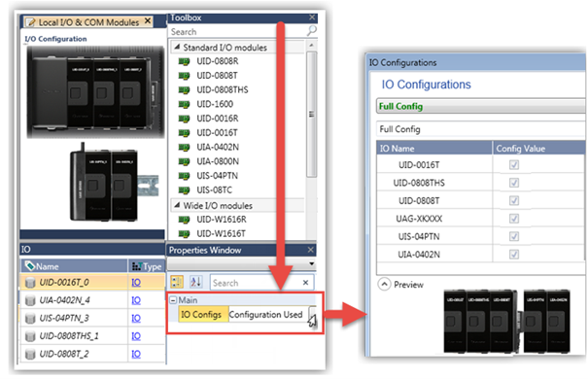Screen dimensions: 588x379
Task: Open the Properties Window object dropdown
Action: click(x=311, y=264)
